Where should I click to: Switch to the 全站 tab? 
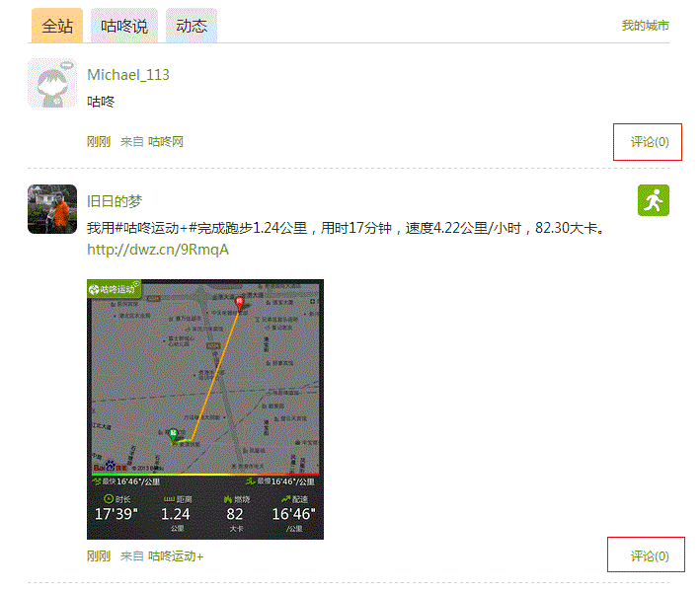pos(57,26)
